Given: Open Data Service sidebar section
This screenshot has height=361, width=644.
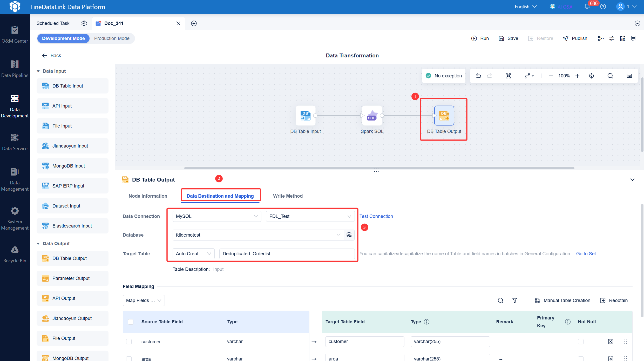Looking at the screenshot, I should (15, 142).
